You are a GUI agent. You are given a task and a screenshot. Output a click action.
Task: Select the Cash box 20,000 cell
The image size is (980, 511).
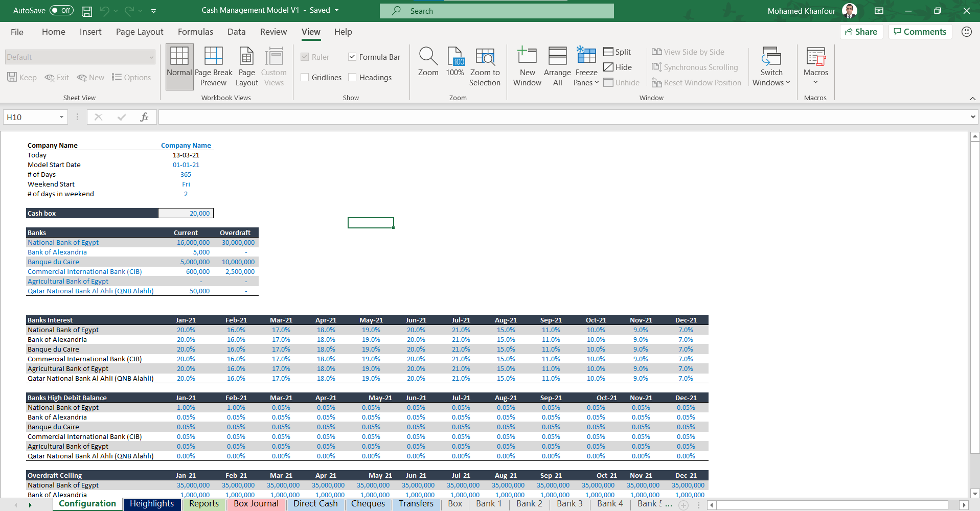[x=186, y=213]
